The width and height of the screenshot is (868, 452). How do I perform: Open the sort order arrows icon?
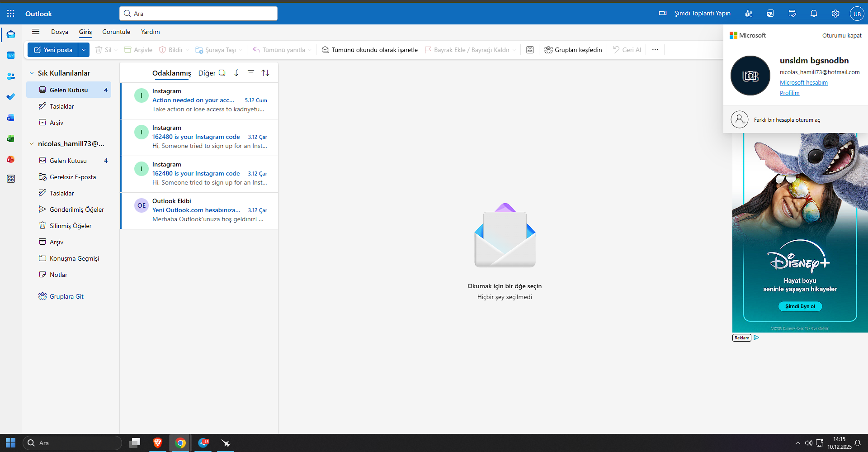coord(265,73)
